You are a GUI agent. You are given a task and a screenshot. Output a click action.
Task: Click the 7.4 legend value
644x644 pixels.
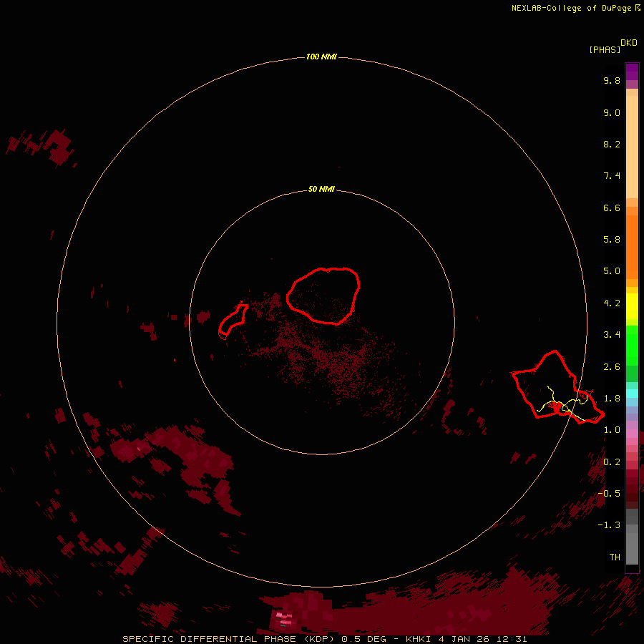coord(612,176)
